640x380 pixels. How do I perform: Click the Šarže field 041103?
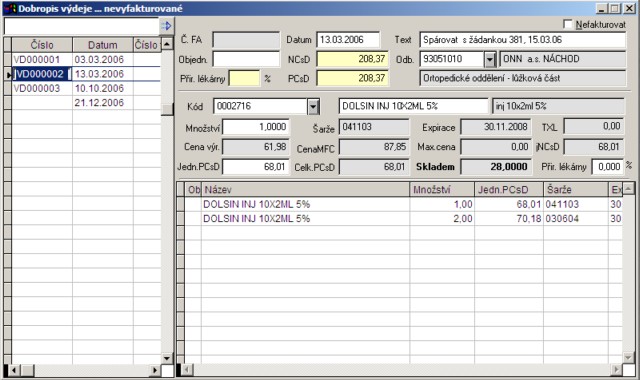pos(374,127)
